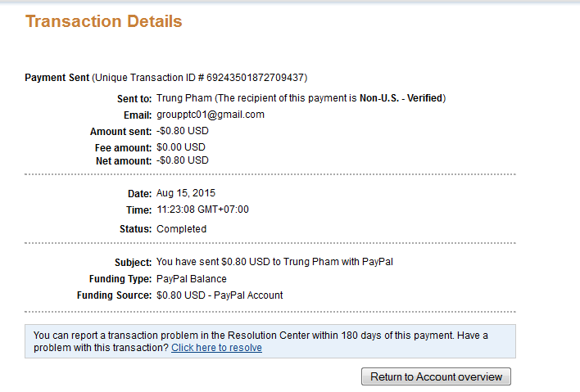Click the Funding Source value
Image resolution: width=580 pixels, height=392 pixels.
(x=220, y=295)
